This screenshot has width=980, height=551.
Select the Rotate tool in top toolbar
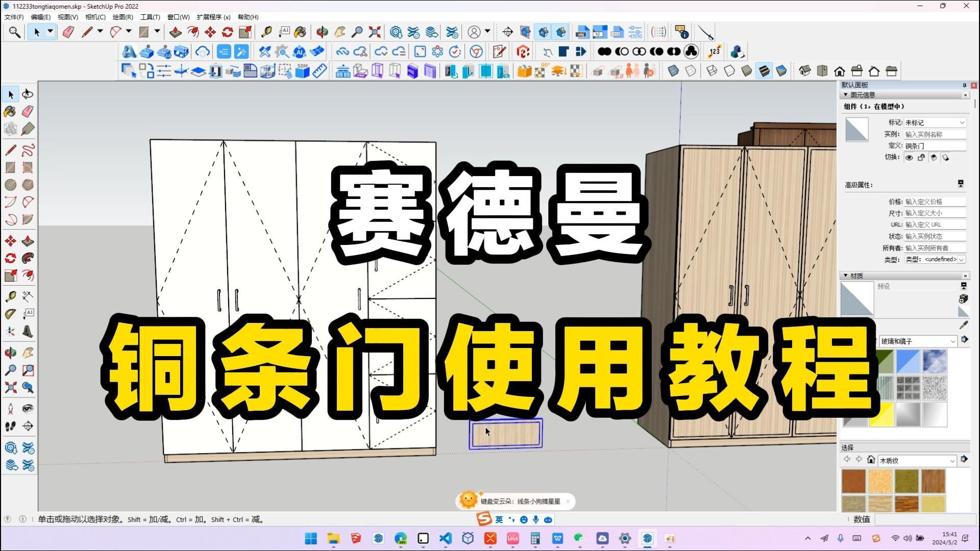click(228, 32)
